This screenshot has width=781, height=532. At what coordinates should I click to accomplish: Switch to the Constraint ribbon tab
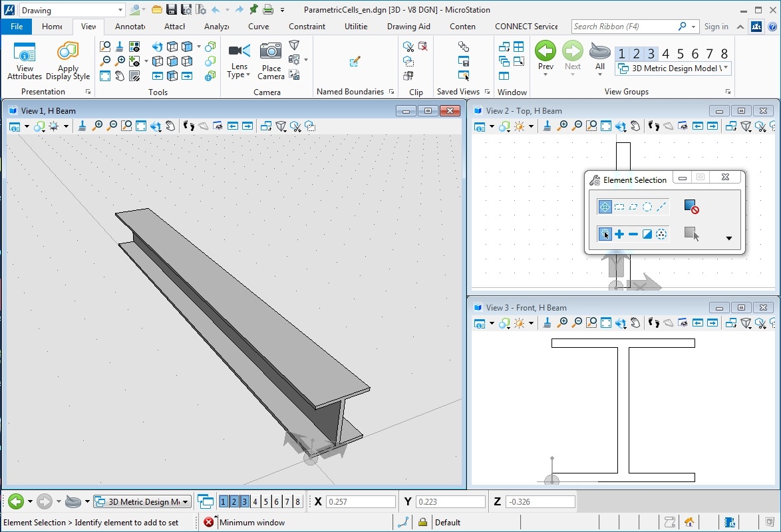coord(307,27)
